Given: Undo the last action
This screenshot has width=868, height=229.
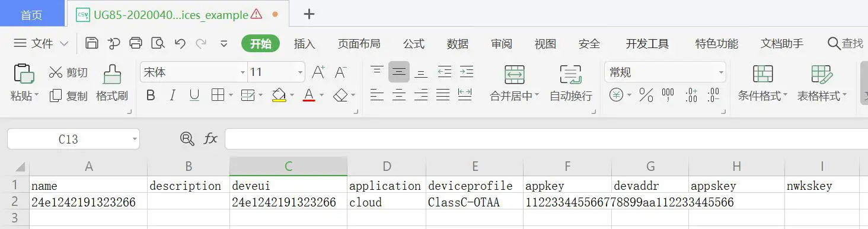Looking at the screenshot, I should (x=180, y=43).
